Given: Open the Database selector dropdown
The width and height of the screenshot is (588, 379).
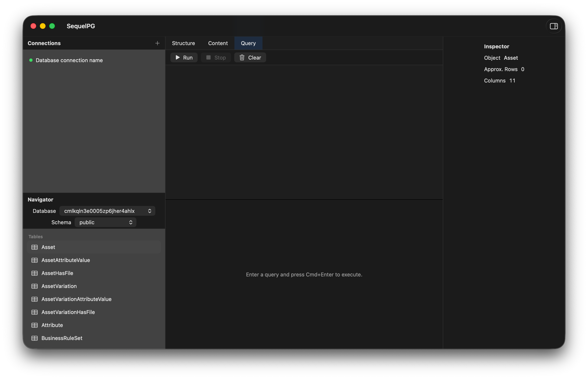Looking at the screenshot, I should [x=107, y=211].
